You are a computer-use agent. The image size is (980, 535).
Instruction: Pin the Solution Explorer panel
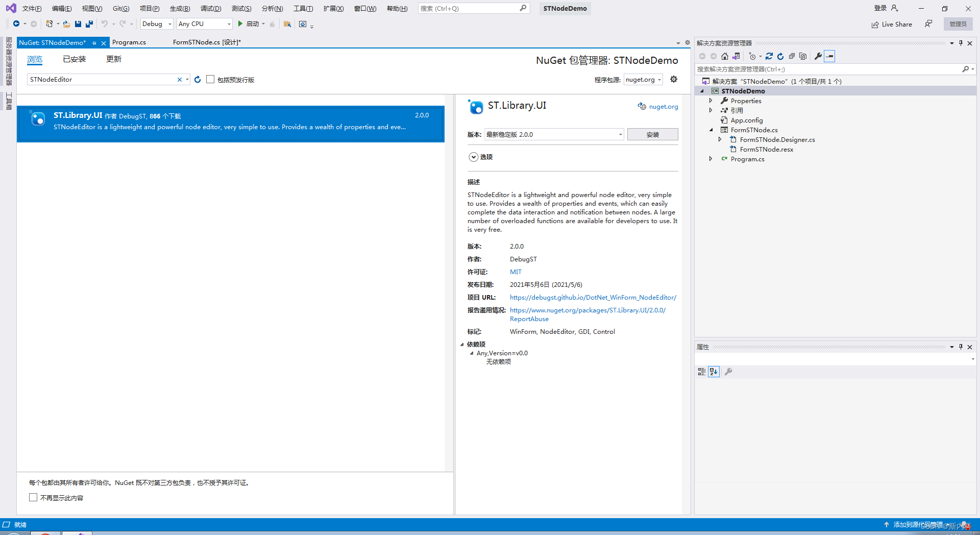pos(961,43)
